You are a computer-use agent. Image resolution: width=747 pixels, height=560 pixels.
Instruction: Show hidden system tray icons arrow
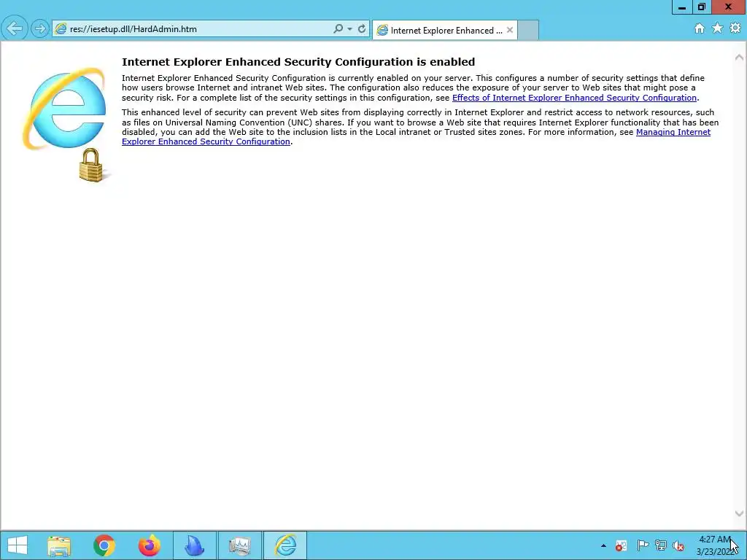pos(603,545)
